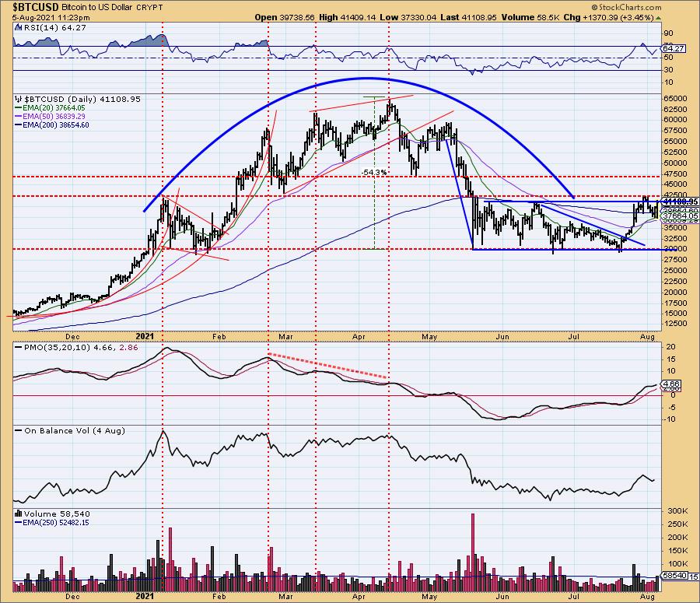Click the 'Volume 58,540' legend label
Screen dimensions: 700x603
(x=57, y=514)
